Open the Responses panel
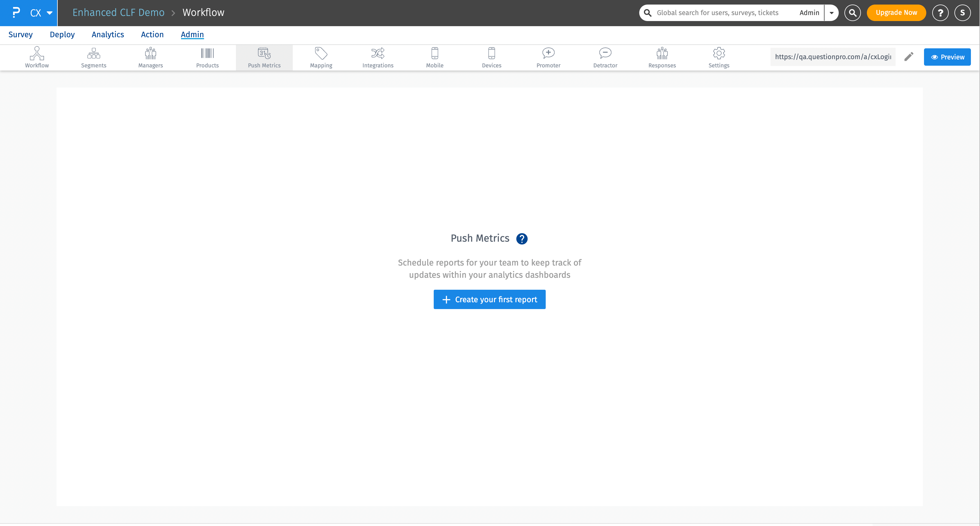 (662, 57)
